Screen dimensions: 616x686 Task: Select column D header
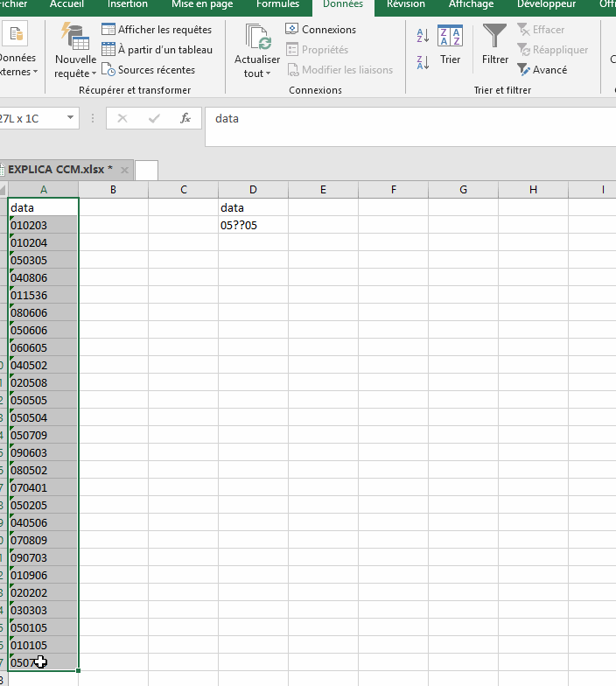point(254,189)
